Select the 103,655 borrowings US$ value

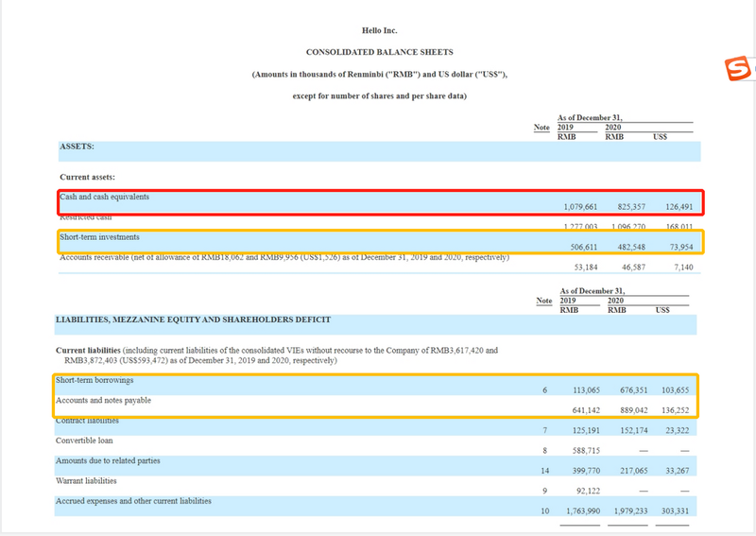(675, 390)
